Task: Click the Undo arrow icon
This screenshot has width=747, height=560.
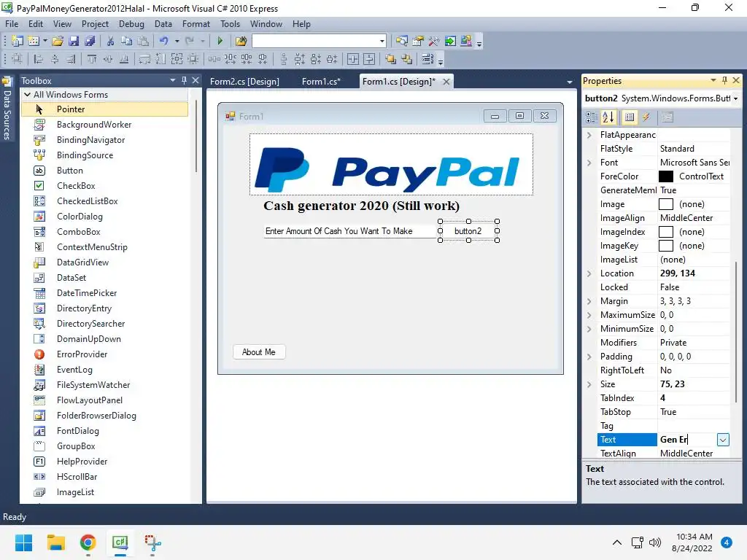Action: [x=164, y=41]
